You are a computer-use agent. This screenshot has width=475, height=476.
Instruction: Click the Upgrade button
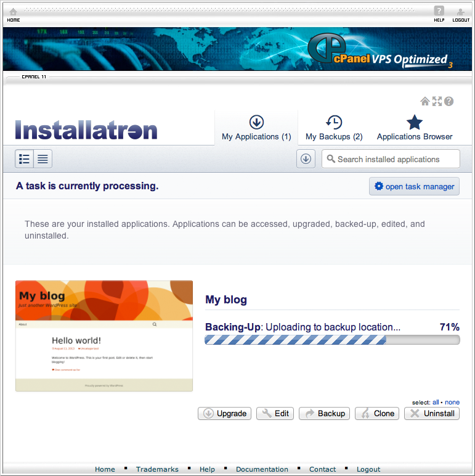(x=224, y=414)
